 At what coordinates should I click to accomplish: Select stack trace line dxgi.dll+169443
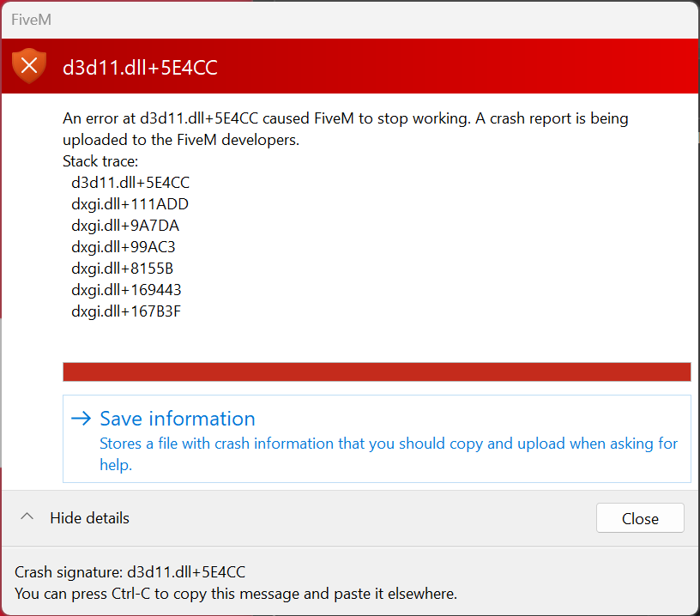coord(126,290)
